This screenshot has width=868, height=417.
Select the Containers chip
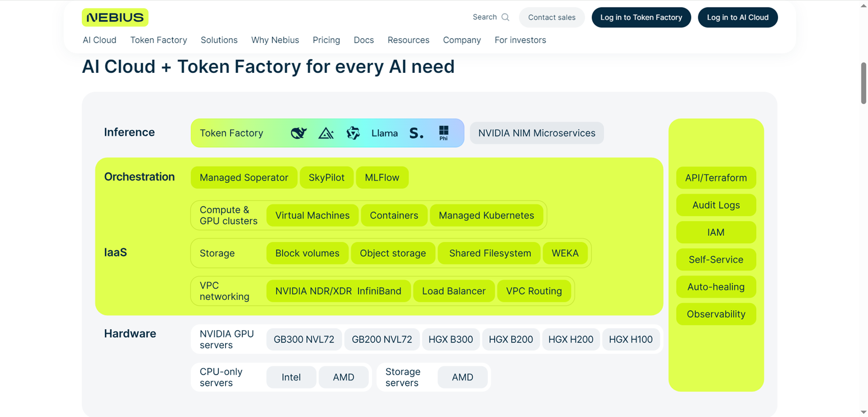tap(394, 216)
